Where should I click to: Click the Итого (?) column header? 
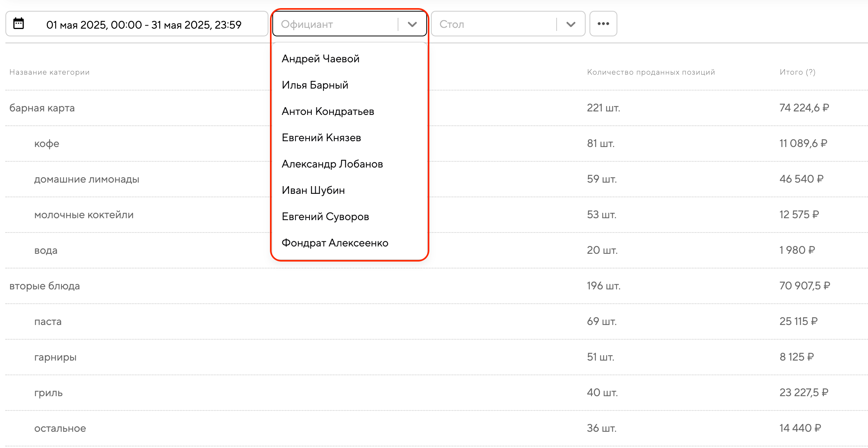coord(797,72)
